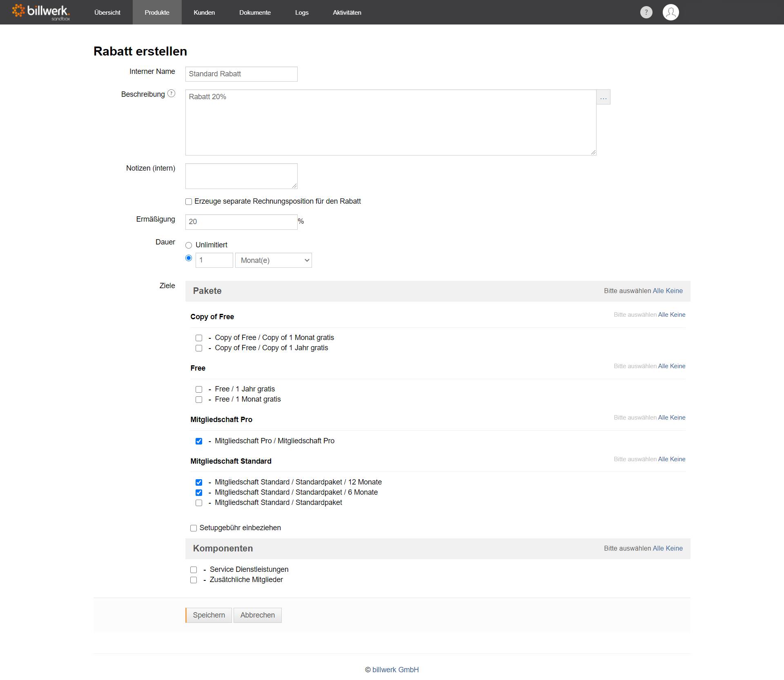
Task: Click the Rabatt erstellen heading
Action: point(140,51)
